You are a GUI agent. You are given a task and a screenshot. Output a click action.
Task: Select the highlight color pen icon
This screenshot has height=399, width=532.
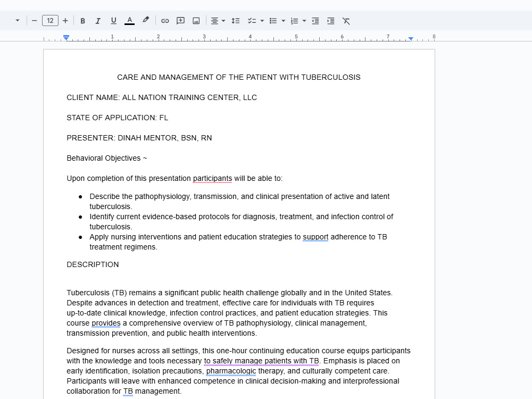coord(146,20)
